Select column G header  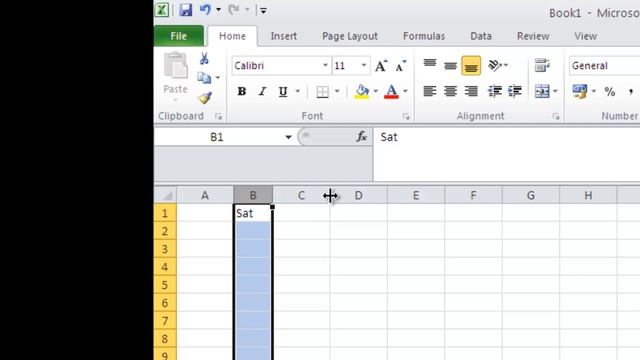531,195
